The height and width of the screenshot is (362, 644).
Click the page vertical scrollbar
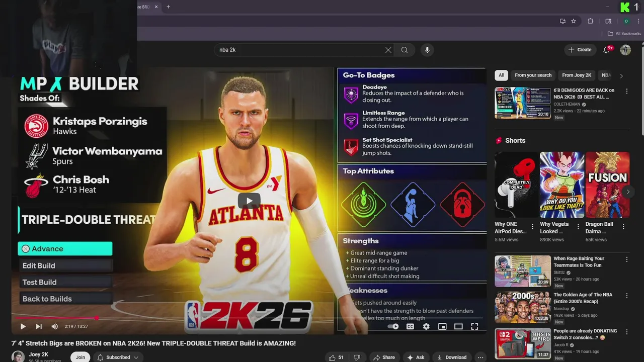pyautogui.click(x=641, y=90)
